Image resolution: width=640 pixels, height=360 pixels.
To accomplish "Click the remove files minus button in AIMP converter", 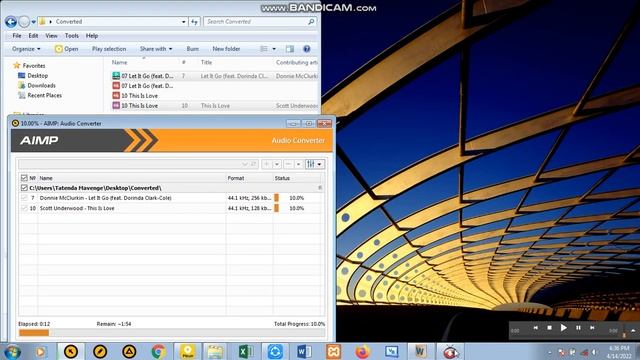I will click(x=288, y=164).
